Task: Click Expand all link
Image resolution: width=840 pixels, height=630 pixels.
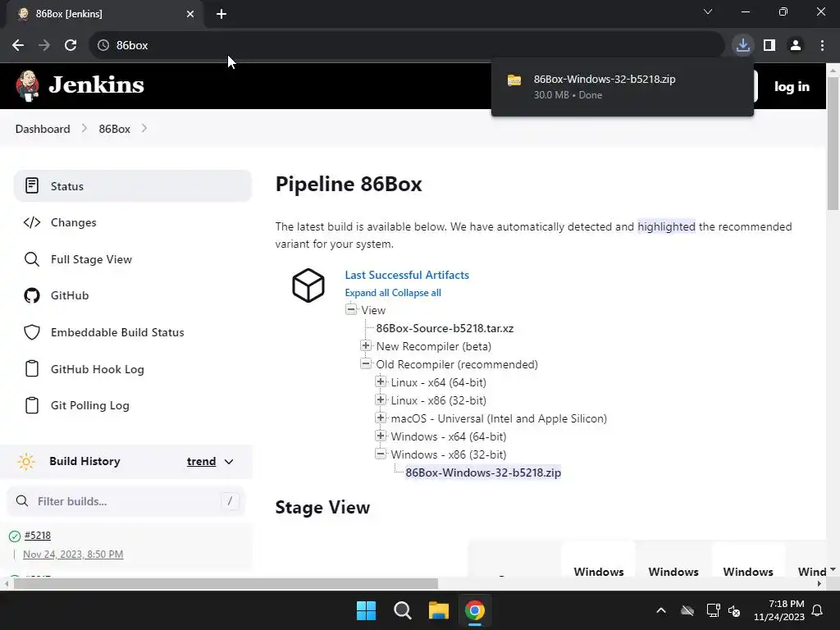Action: pos(367,293)
